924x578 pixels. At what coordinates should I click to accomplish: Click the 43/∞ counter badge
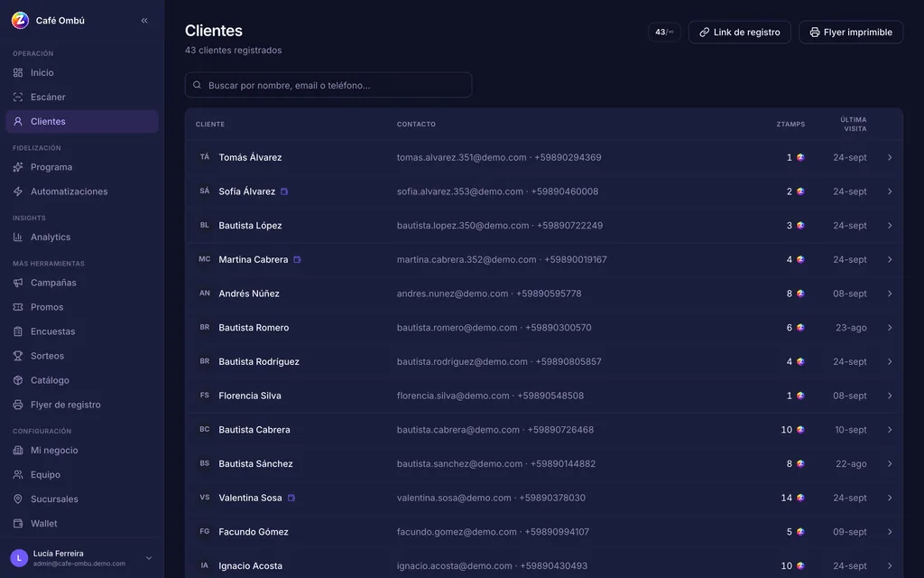pyautogui.click(x=664, y=32)
